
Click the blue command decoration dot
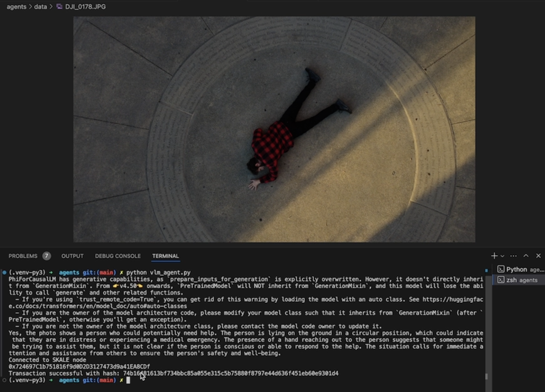(x=4, y=272)
